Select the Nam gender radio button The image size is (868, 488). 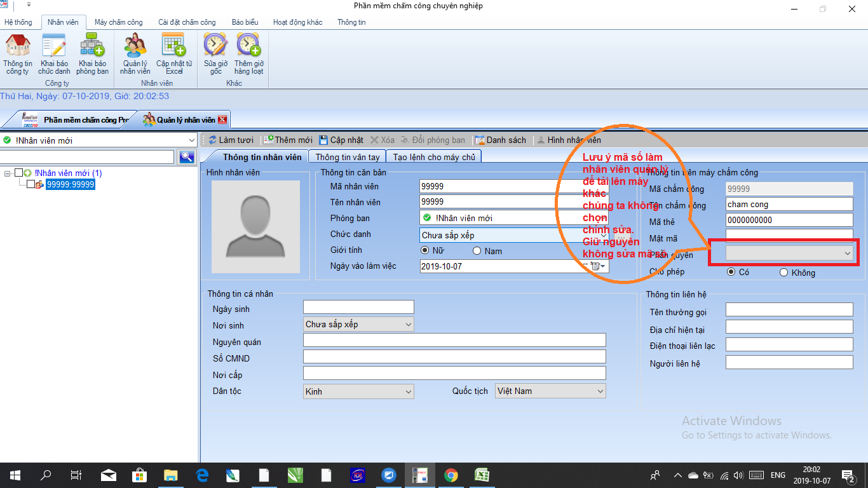coord(477,251)
